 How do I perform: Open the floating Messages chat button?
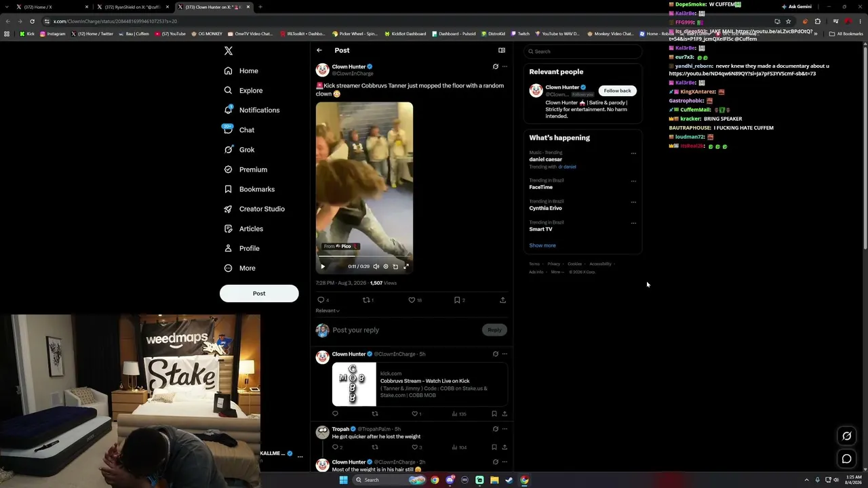click(x=846, y=459)
